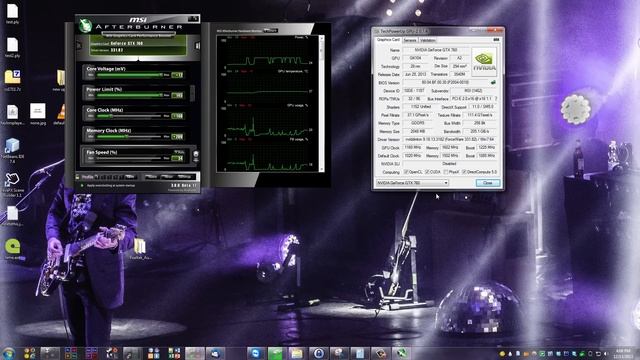Toggle Apply overclocking at system startup
The image size is (640, 360).
tap(82, 186)
